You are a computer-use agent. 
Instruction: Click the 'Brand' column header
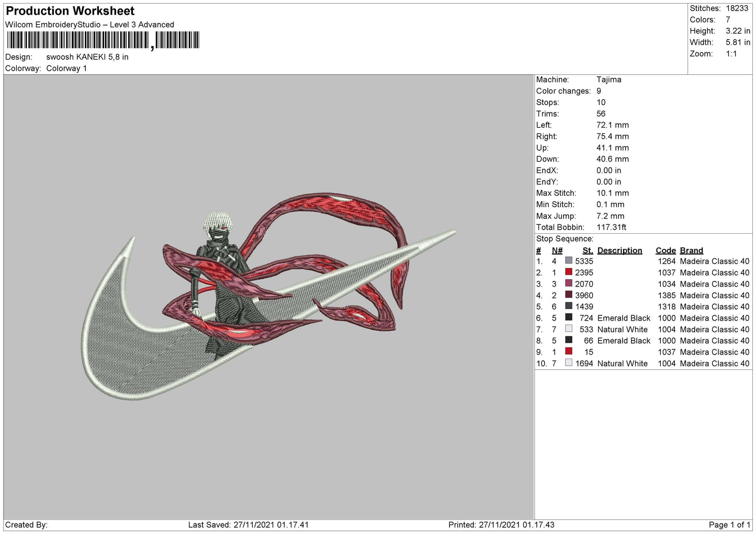691,251
